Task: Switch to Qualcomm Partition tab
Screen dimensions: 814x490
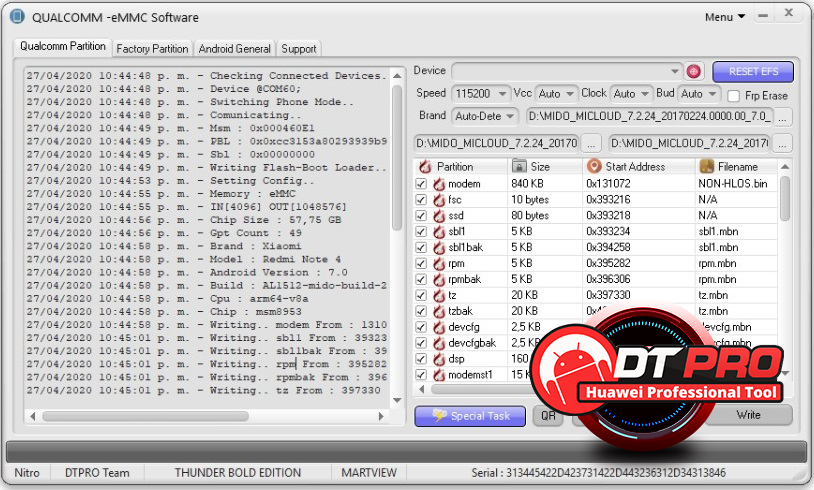Action: (63, 46)
